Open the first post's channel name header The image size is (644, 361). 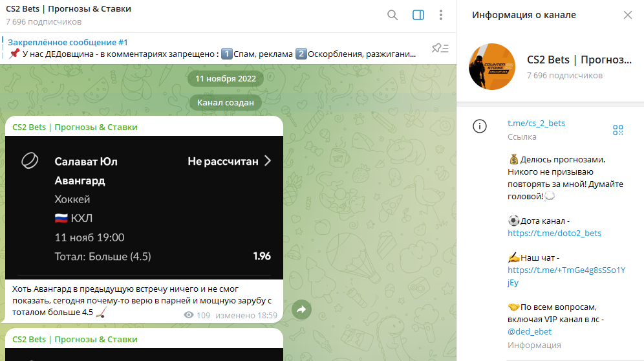[75, 127]
